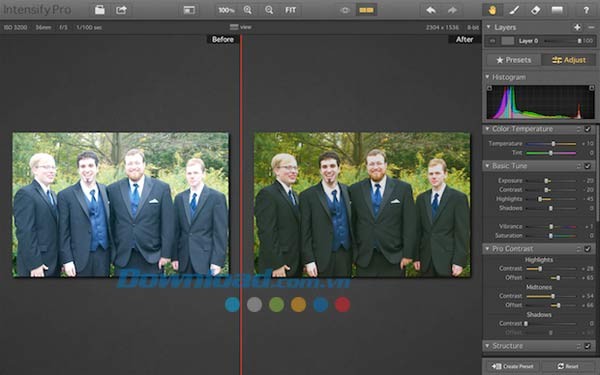
Task: Reset the Color Temperature section
Action: point(579,129)
